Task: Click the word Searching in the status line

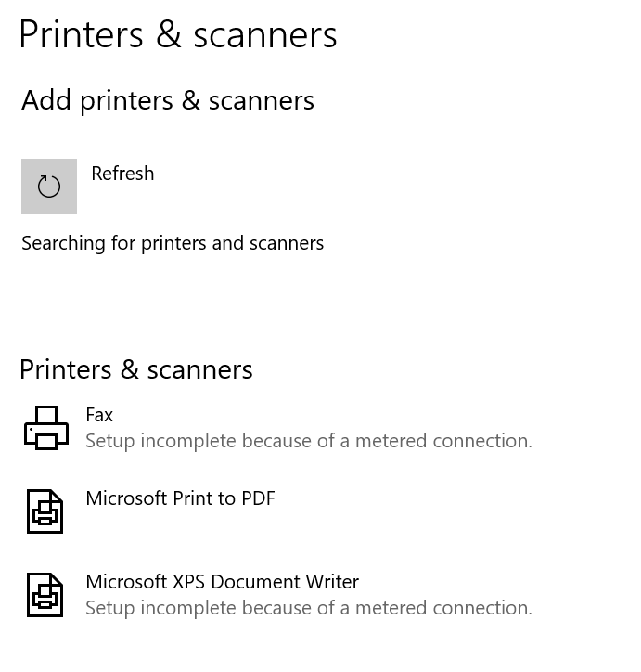Action: 63,244
